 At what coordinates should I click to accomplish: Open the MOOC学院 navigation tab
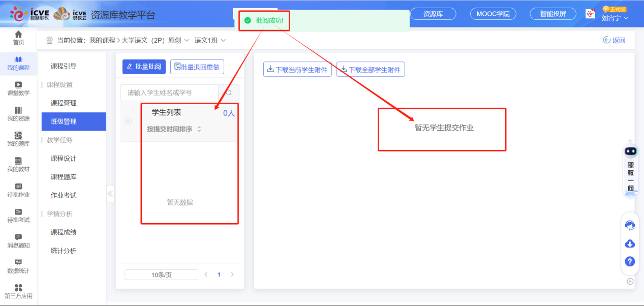[493, 14]
